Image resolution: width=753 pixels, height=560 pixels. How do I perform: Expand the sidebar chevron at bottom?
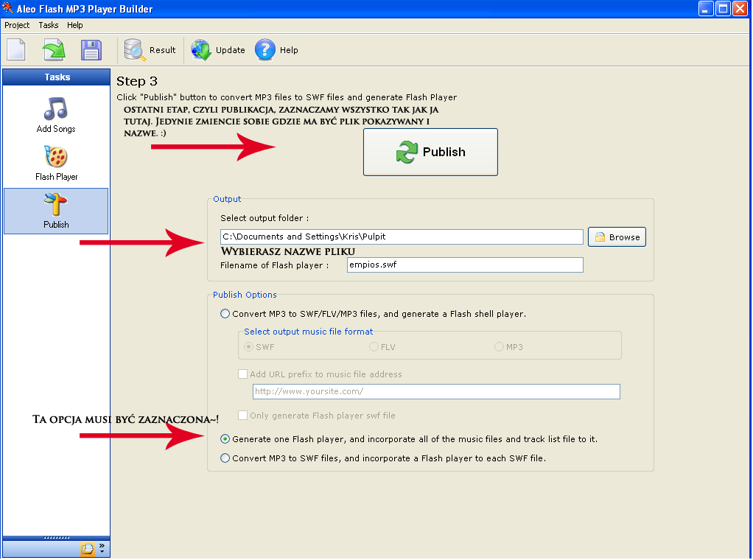pos(102,548)
